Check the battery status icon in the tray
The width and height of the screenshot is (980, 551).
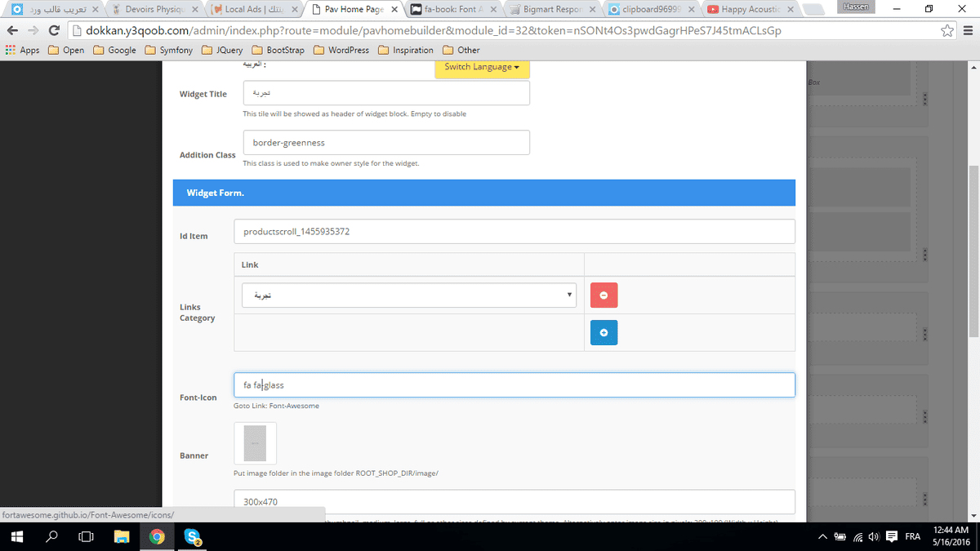pyautogui.click(x=840, y=536)
